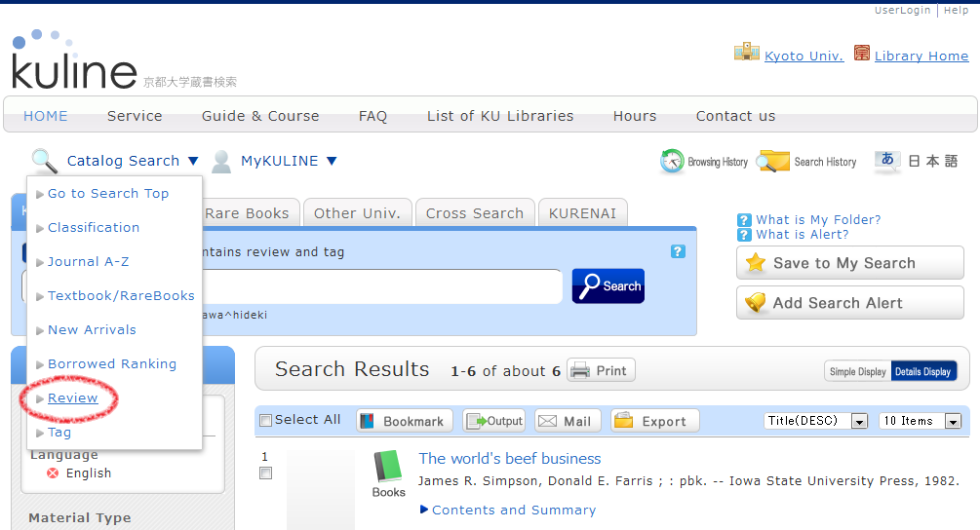This screenshot has height=530, width=980.
Task: Click the Japanese language switch icon
Action: (887, 161)
